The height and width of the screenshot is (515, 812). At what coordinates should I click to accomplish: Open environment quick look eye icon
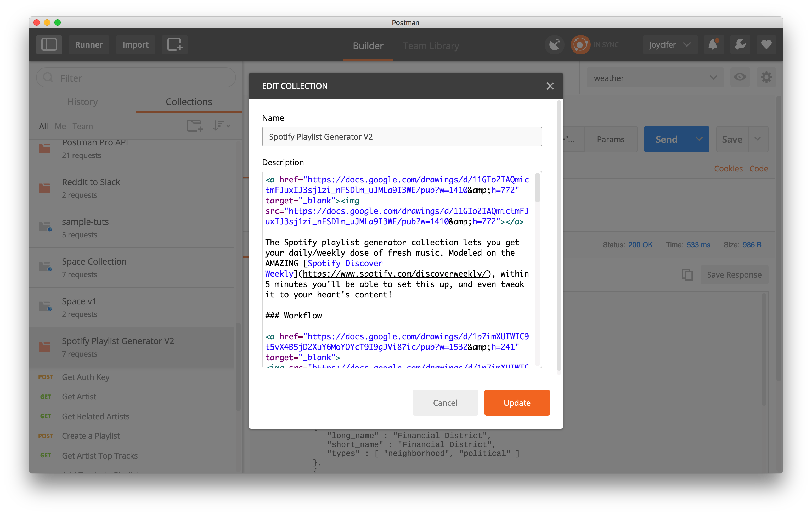tap(740, 78)
